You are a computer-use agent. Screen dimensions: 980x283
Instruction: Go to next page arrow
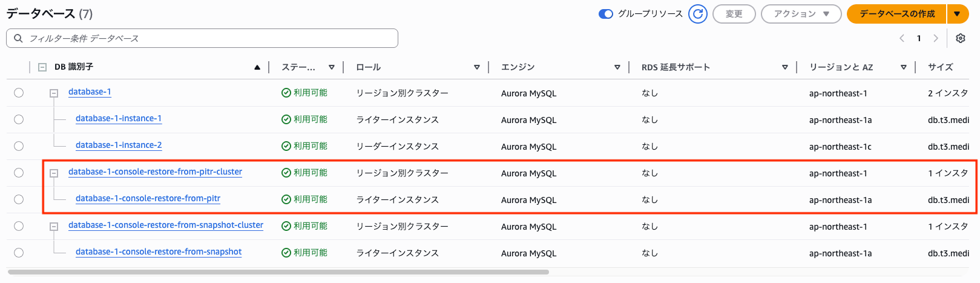(x=936, y=38)
